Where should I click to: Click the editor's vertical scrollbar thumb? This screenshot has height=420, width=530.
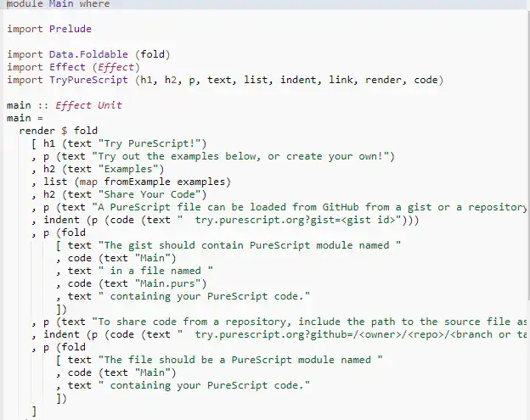click(x=528, y=154)
